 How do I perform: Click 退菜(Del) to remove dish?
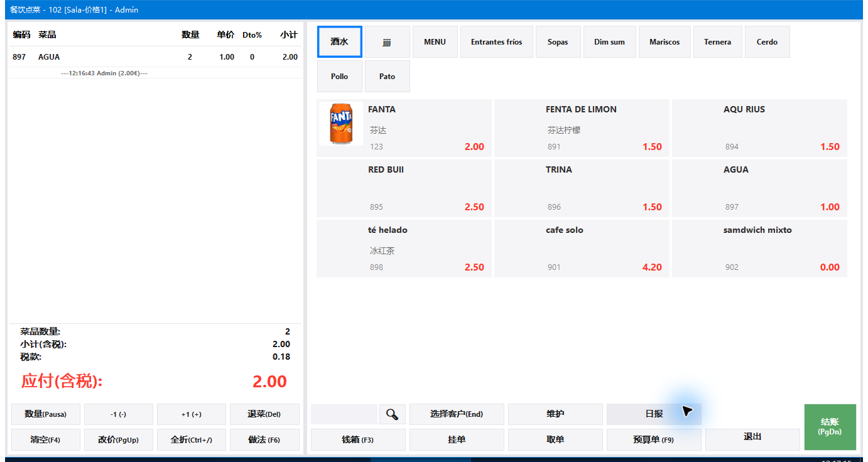coord(264,414)
